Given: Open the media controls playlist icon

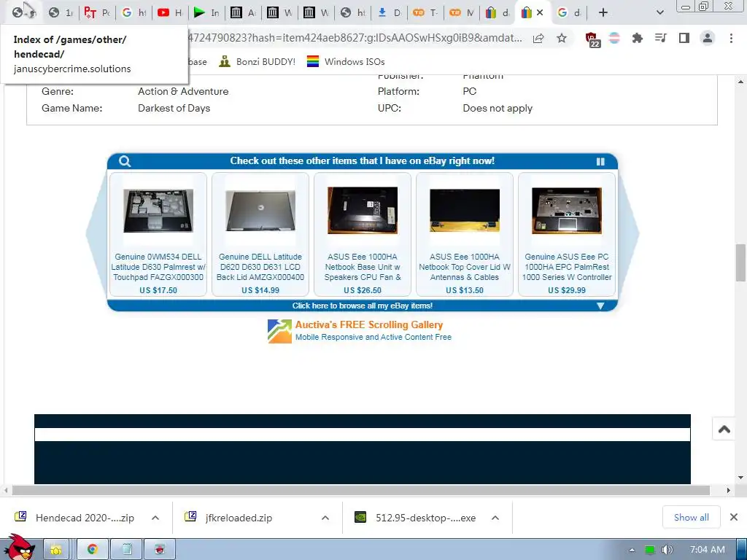Looking at the screenshot, I should [x=660, y=38].
